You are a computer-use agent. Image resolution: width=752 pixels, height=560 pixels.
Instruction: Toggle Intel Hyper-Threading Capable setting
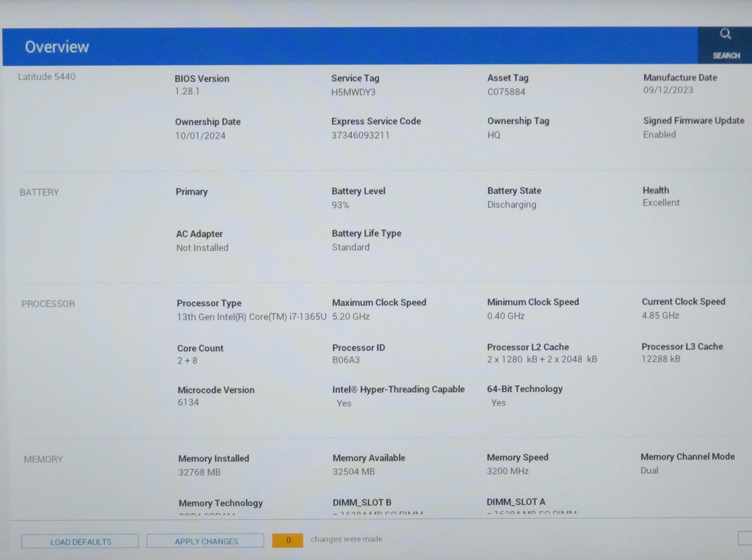click(x=398, y=396)
